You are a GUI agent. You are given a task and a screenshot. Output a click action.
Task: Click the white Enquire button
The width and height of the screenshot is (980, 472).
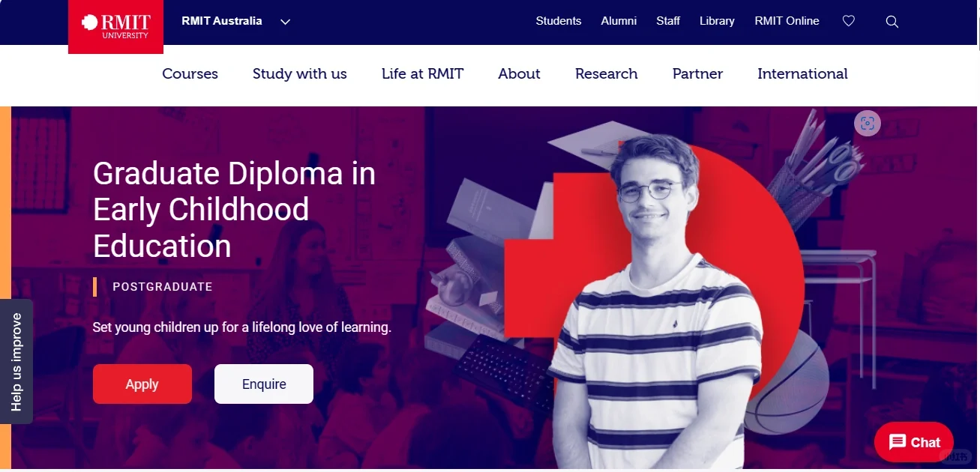click(264, 384)
